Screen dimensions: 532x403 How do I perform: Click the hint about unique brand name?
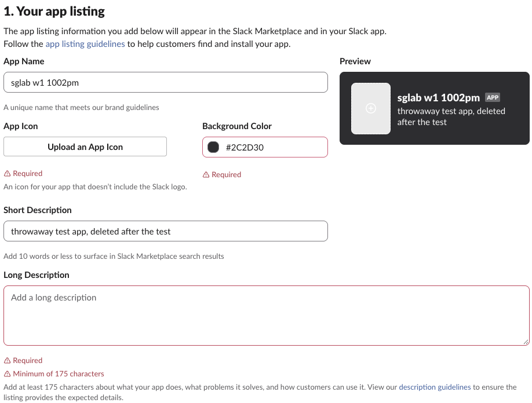point(82,108)
